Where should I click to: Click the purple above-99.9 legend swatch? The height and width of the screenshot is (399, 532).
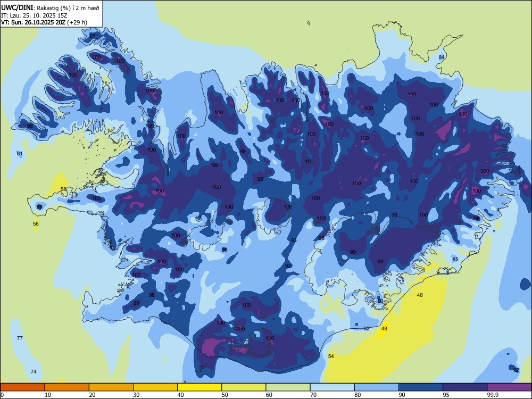click(x=509, y=387)
